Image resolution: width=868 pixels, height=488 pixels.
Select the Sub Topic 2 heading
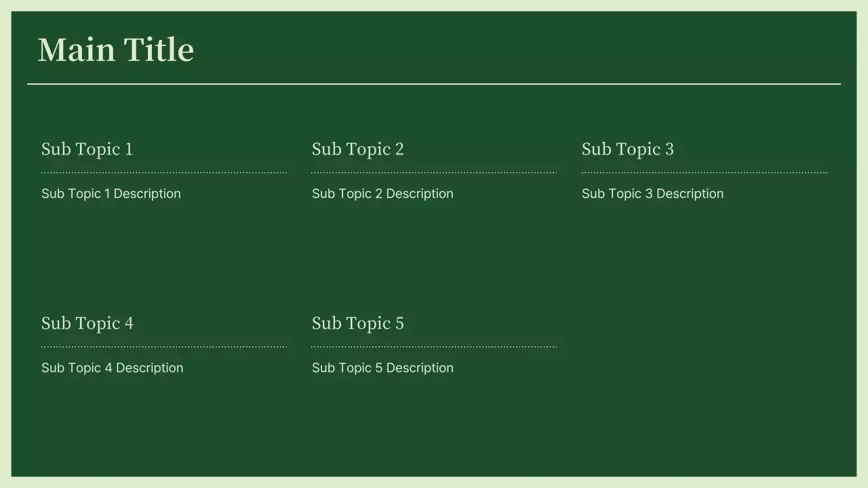(x=357, y=149)
